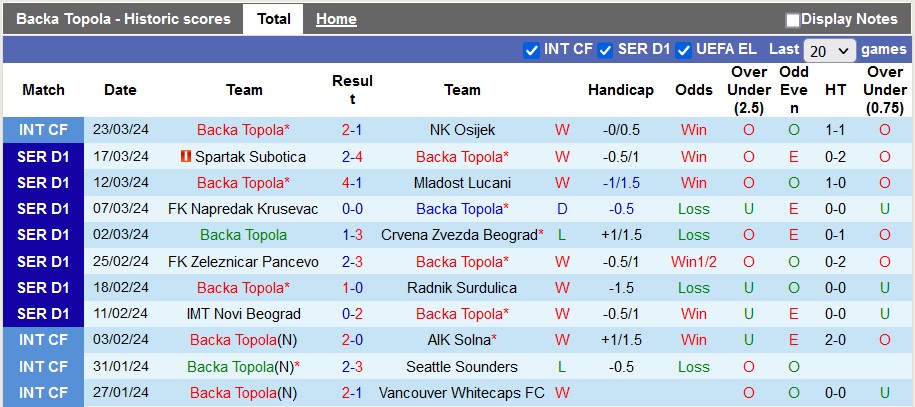915x407 pixels.
Task: Open the Seattle Sounders team link
Action: point(462,367)
